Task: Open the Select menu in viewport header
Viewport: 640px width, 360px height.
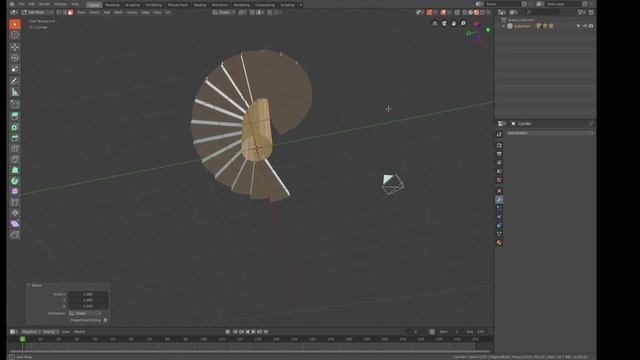Action: [94, 12]
